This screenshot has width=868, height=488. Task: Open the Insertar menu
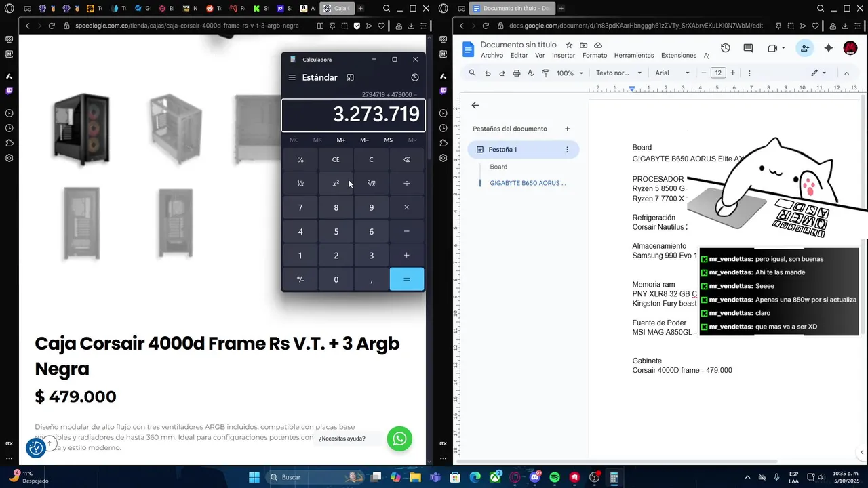564,56
